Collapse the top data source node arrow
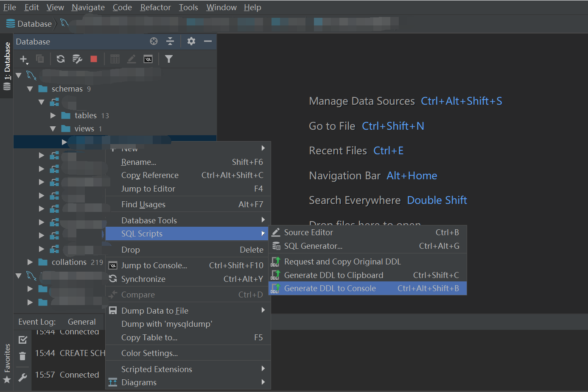 (18, 75)
